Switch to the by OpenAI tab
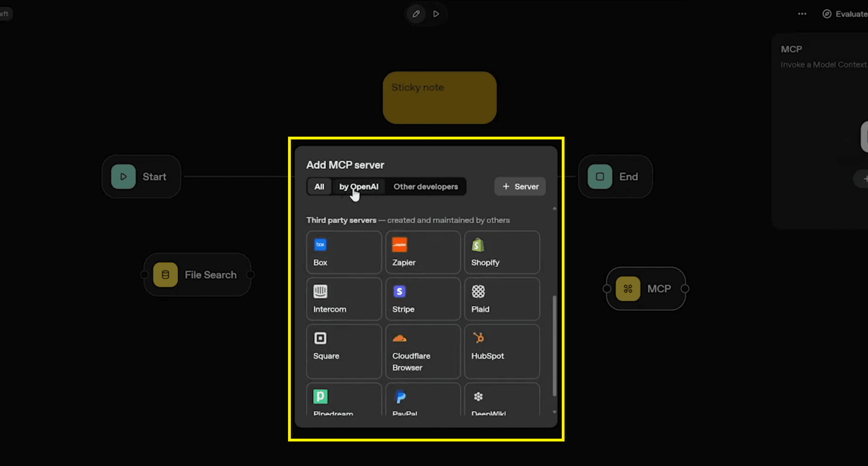868x466 pixels. tap(358, 187)
